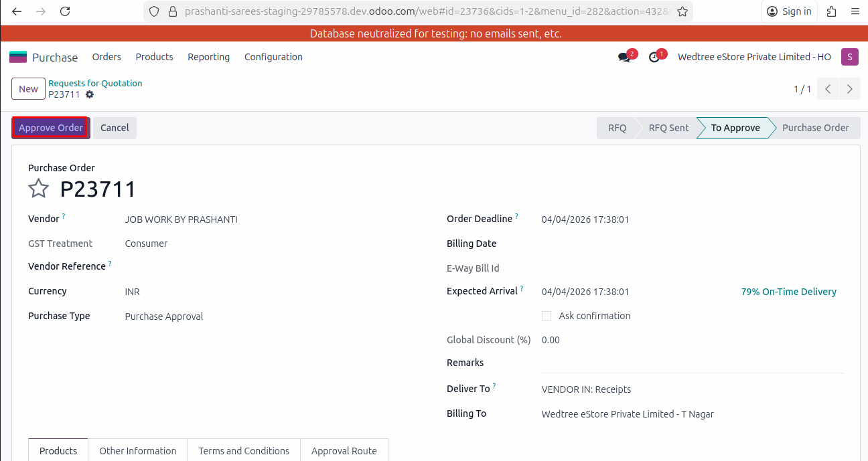Screen dimensions: 868x461
Task: Open the Reporting menu
Action: pyautogui.click(x=209, y=57)
